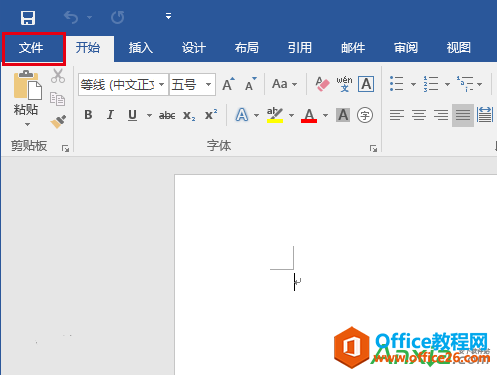Click the Increase Font Size icon
This screenshot has width=497, height=375.
pyautogui.click(x=229, y=84)
